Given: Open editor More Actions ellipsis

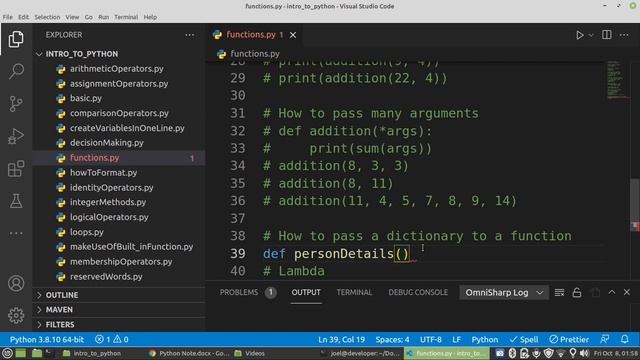Looking at the screenshot, I should (624, 35).
